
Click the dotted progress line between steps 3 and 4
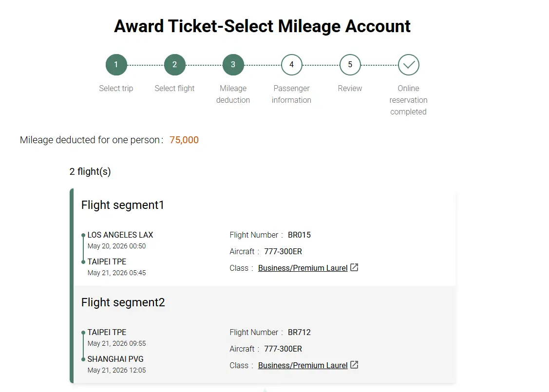pyautogui.click(x=262, y=64)
